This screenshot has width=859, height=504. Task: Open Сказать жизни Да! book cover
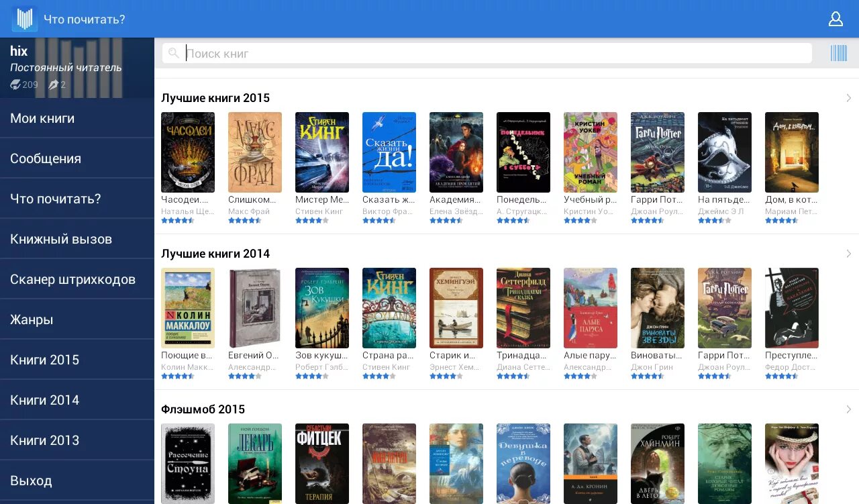click(389, 152)
